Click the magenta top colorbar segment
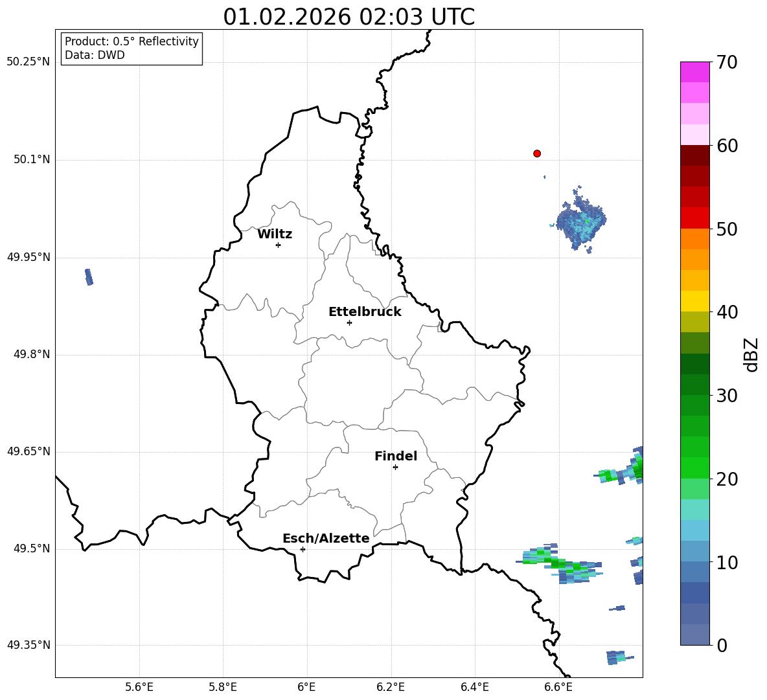767x700 pixels. pyautogui.click(x=694, y=72)
